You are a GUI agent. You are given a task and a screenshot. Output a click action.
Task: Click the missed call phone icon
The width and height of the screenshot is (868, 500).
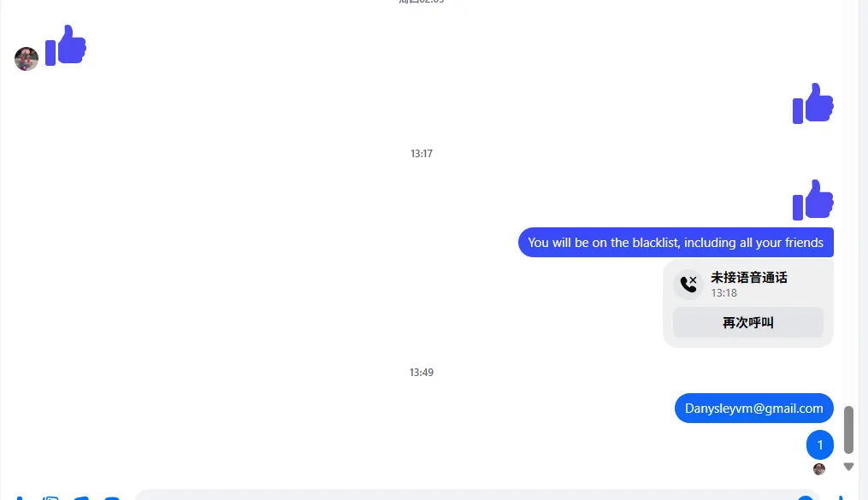tap(688, 285)
